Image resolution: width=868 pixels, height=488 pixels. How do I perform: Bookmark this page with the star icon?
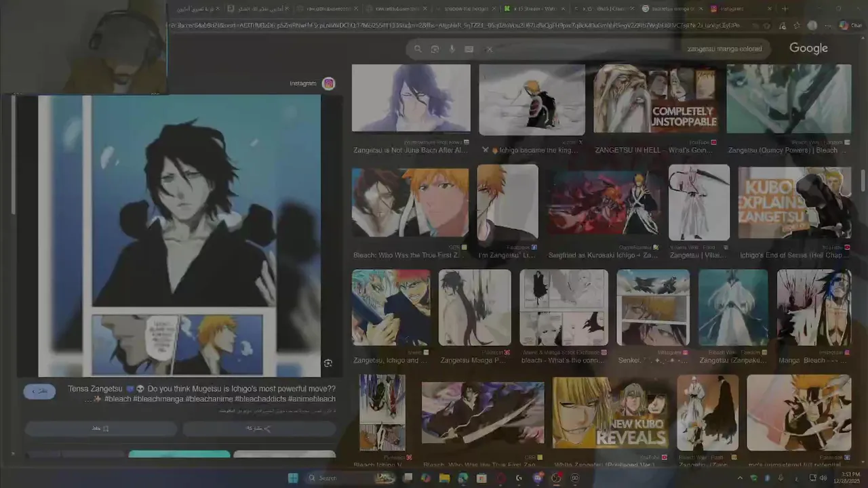coord(767,26)
